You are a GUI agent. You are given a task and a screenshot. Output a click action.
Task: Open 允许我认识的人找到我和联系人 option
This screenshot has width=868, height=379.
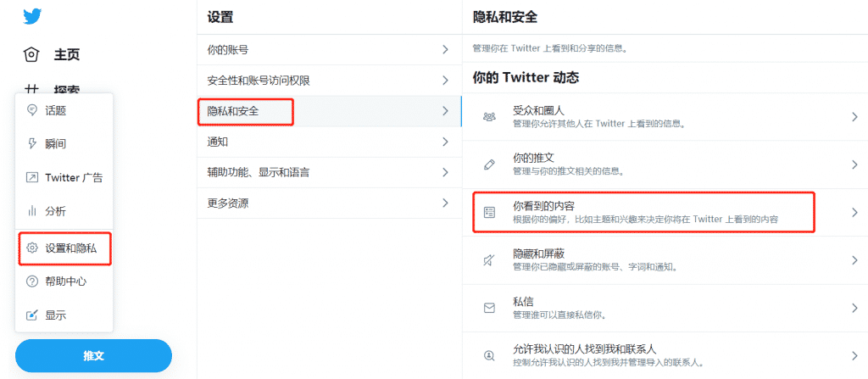(665, 356)
